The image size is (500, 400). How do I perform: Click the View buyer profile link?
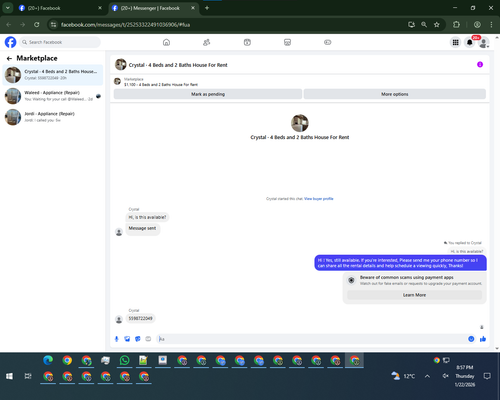[318, 199]
